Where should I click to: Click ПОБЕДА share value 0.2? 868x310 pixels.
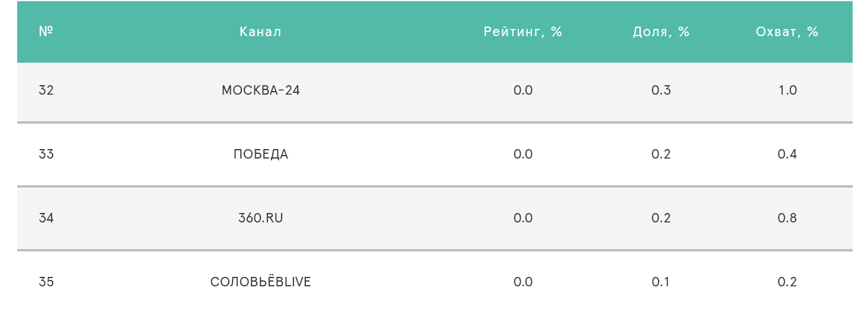[661, 154]
